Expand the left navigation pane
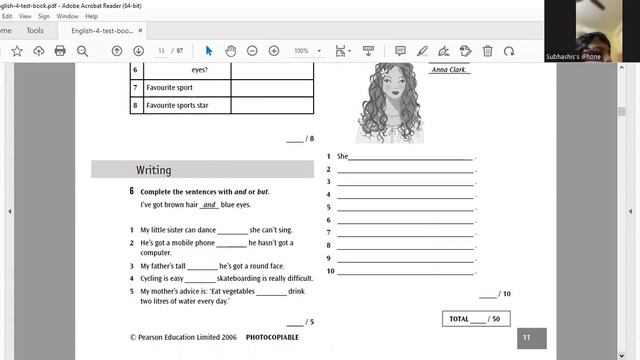 (10, 211)
